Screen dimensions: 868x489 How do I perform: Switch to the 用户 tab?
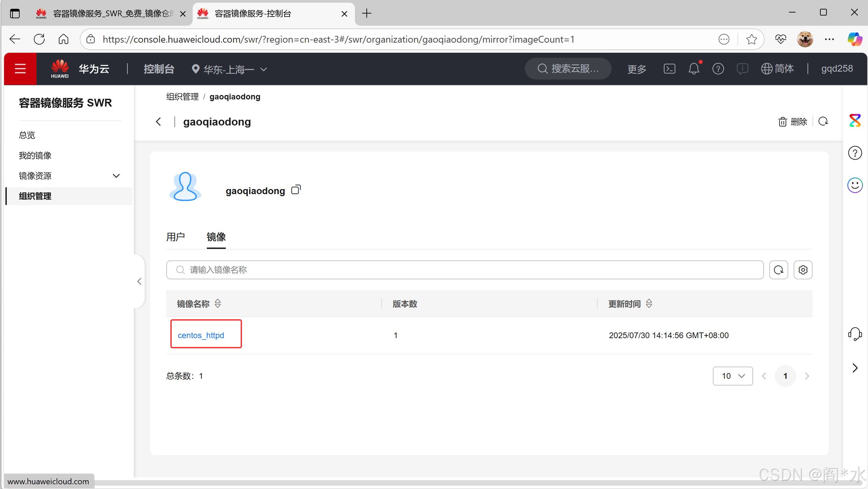(x=175, y=237)
